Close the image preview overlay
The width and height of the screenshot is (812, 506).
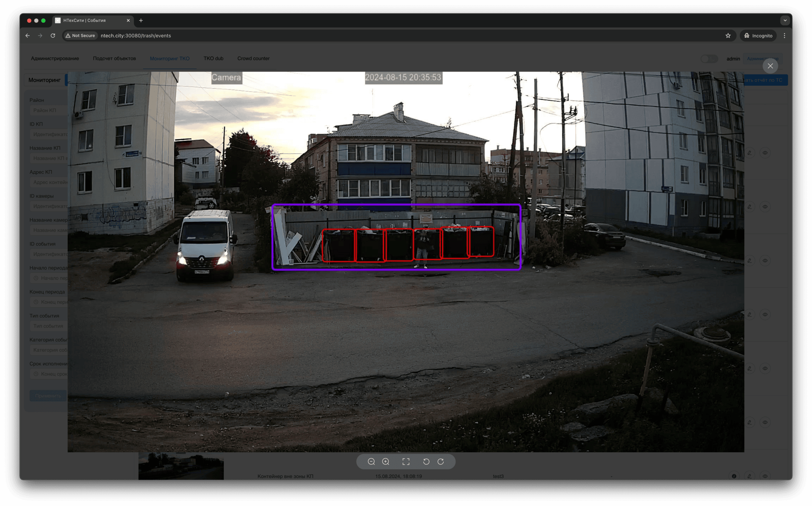(x=770, y=66)
